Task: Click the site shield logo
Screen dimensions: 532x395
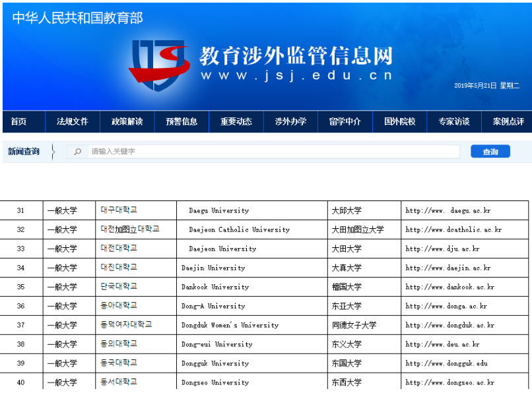Action: tap(159, 65)
